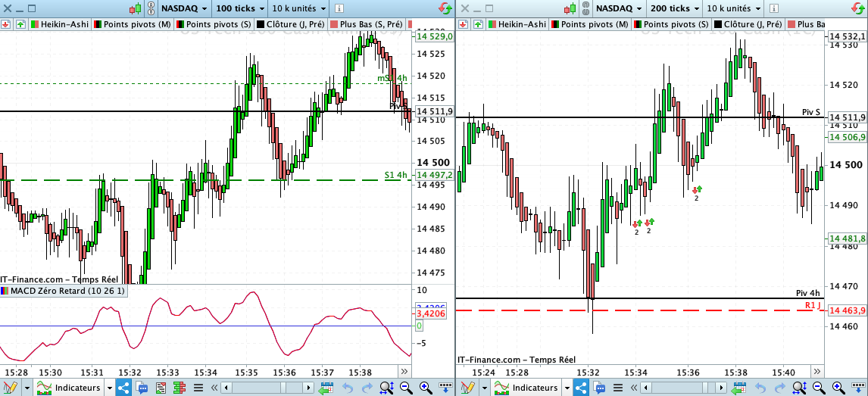Open the info icon in the 100 ticks chart
Image resolution: width=868 pixels, height=396 pixels.
pos(339,8)
